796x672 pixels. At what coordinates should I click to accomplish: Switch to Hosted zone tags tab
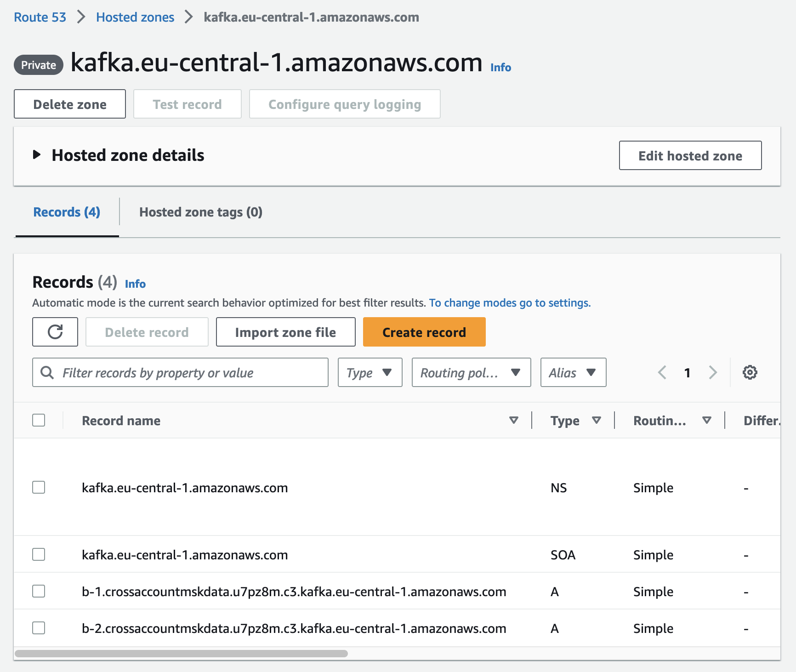pyautogui.click(x=200, y=212)
